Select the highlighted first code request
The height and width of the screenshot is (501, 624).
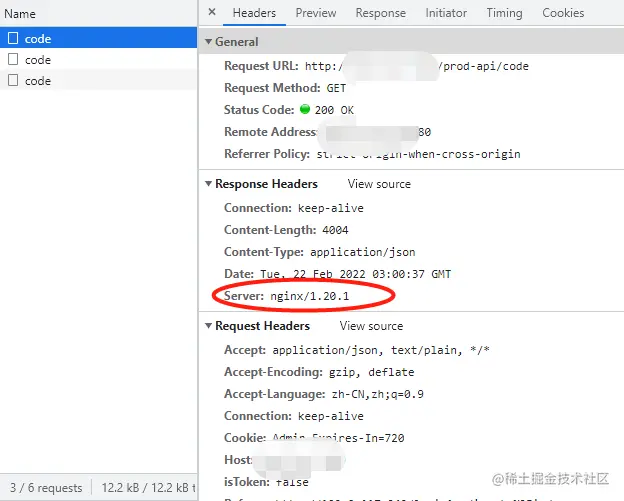[98, 38]
